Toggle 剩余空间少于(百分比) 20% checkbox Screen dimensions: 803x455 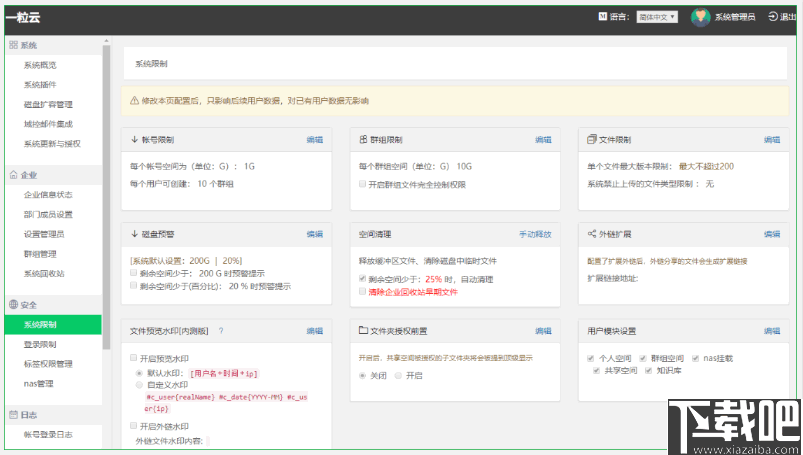tap(134, 285)
